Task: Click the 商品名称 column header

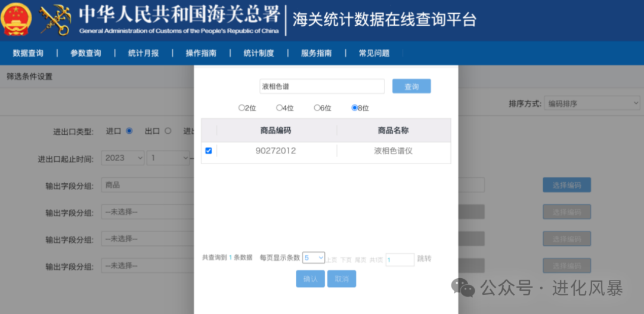Action: (x=393, y=131)
